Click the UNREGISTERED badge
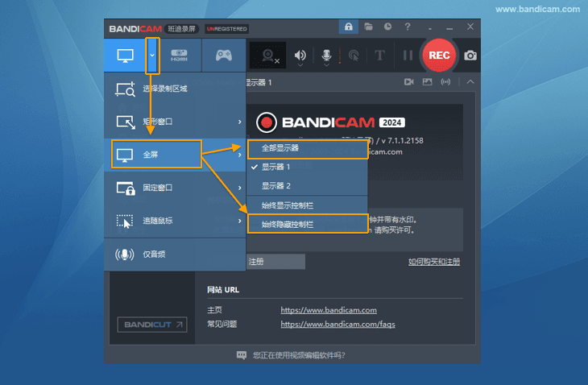588x385 pixels. tap(227, 29)
